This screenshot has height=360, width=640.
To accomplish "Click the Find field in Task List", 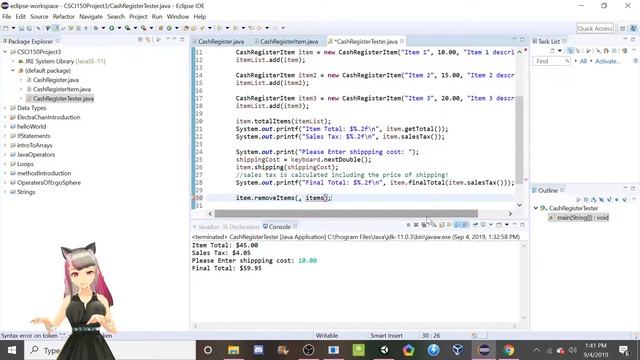I will [x=551, y=61].
